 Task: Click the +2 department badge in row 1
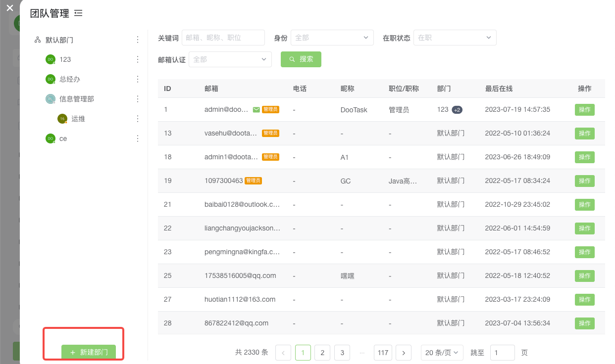click(457, 110)
